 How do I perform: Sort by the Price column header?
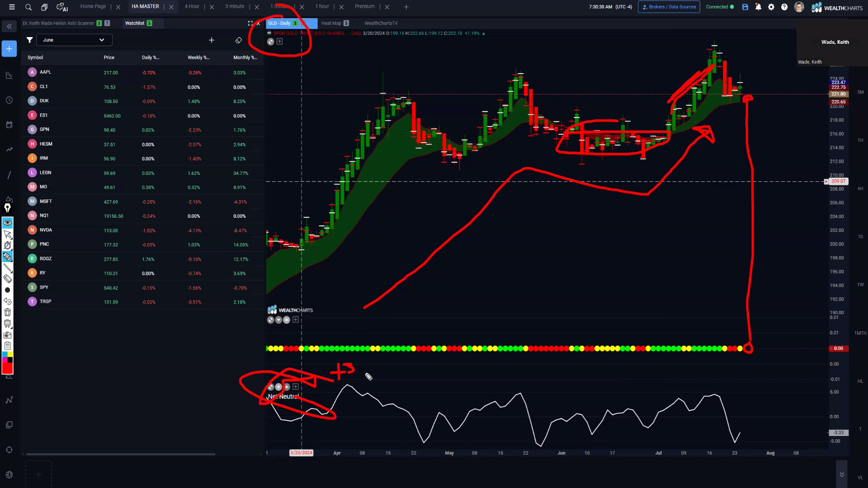pyautogui.click(x=109, y=57)
